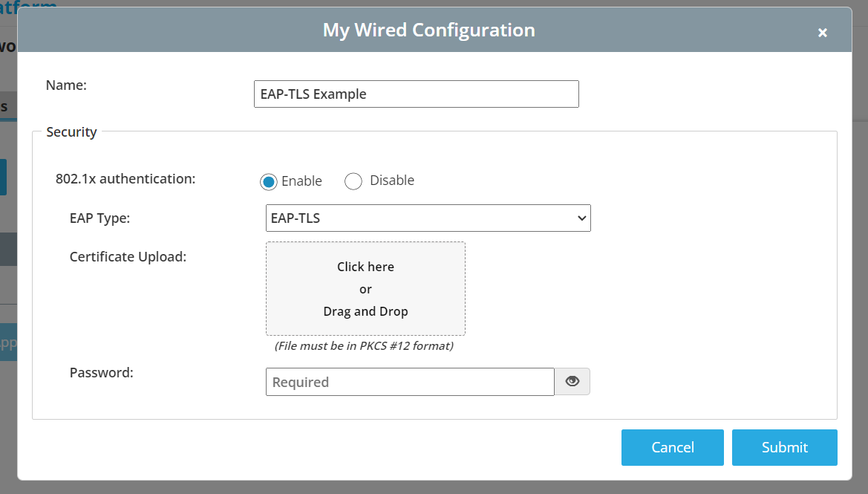Click the PKCS #12 format note
The height and width of the screenshot is (494, 868).
364,346
